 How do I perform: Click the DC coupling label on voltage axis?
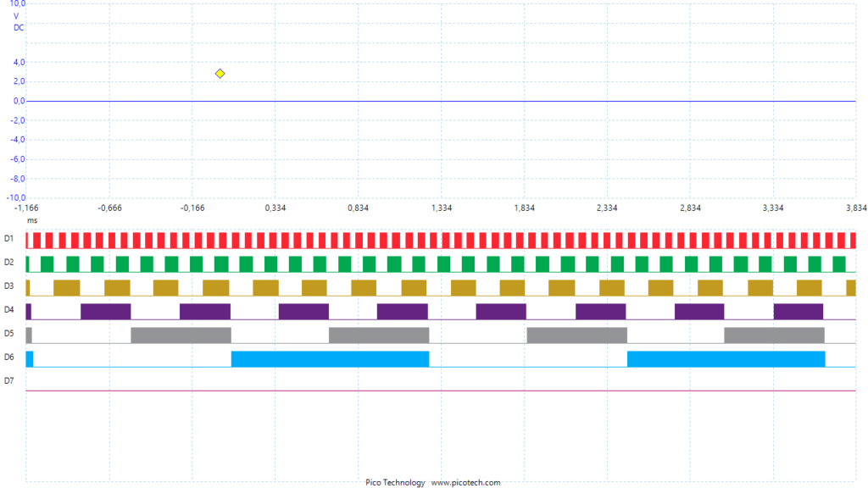coord(19,28)
